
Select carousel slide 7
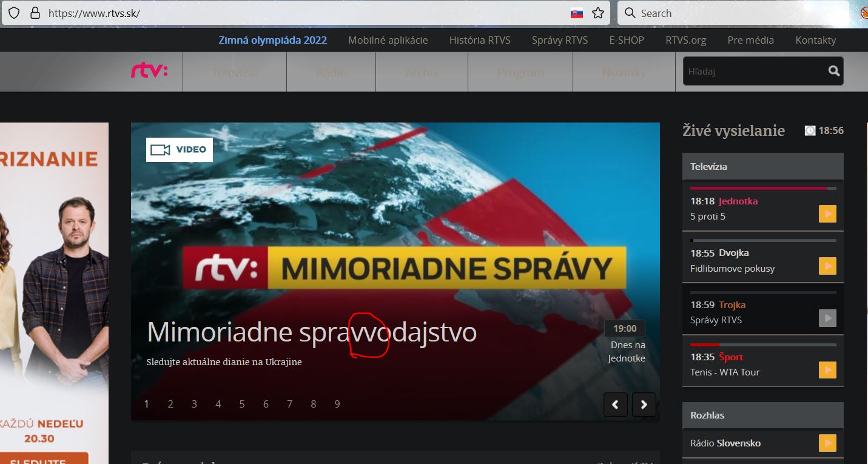point(289,404)
